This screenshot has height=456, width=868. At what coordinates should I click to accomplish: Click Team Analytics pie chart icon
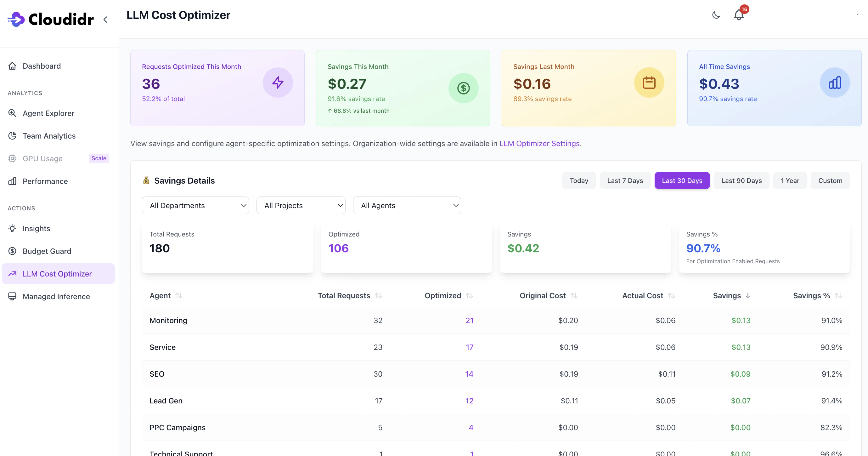click(x=13, y=136)
